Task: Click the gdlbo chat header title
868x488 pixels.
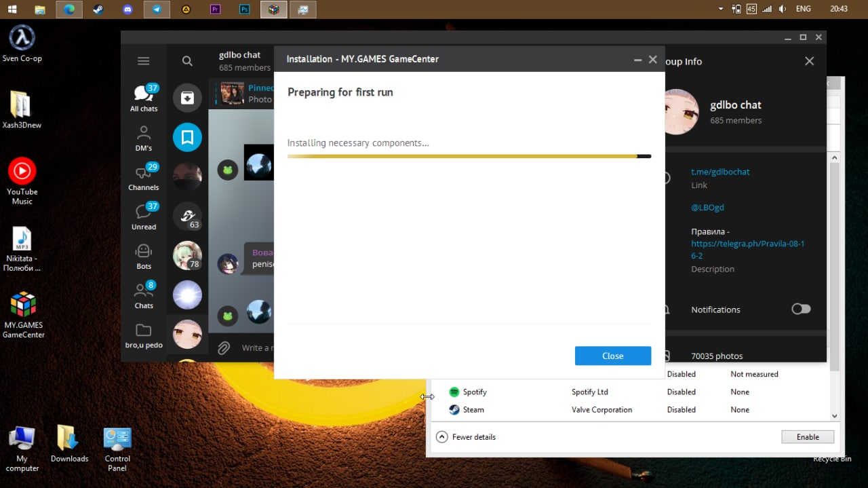Action: (240, 55)
